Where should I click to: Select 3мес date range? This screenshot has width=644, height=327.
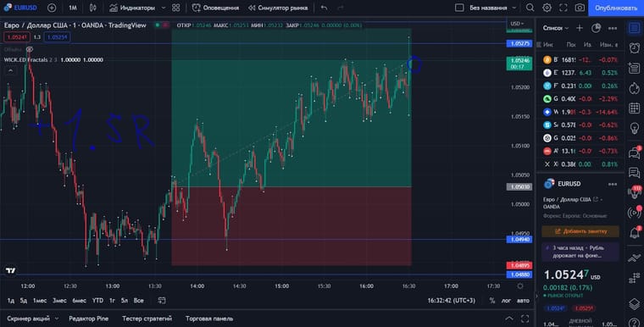point(59,300)
